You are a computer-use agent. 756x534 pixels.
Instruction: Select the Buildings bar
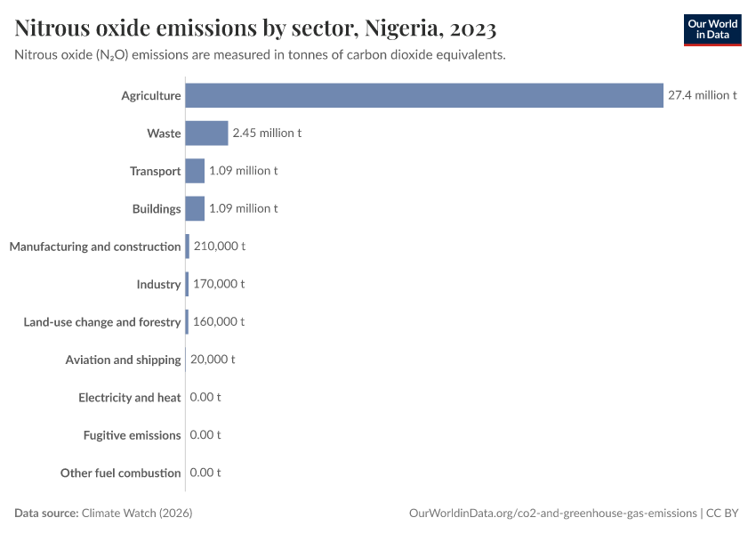(x=195, y=208)
